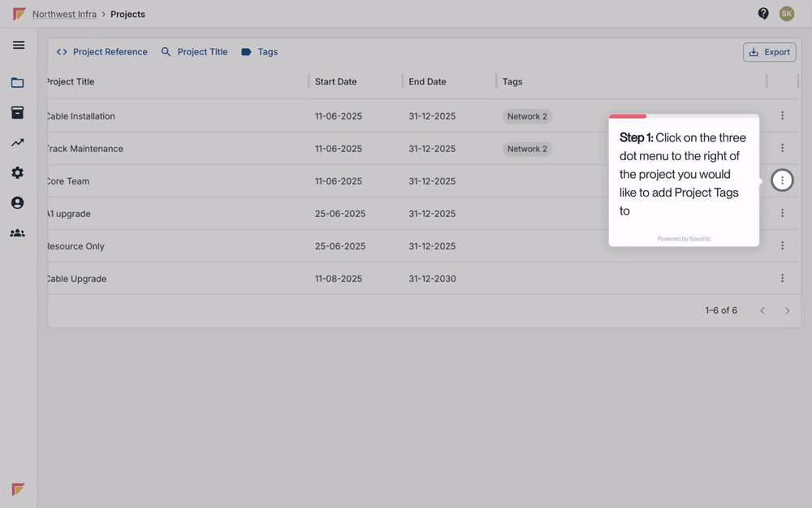Click Network 2 tag on Cable Installation
The image size is (812, 508).
pyautogui.click(x=527, y=116)
